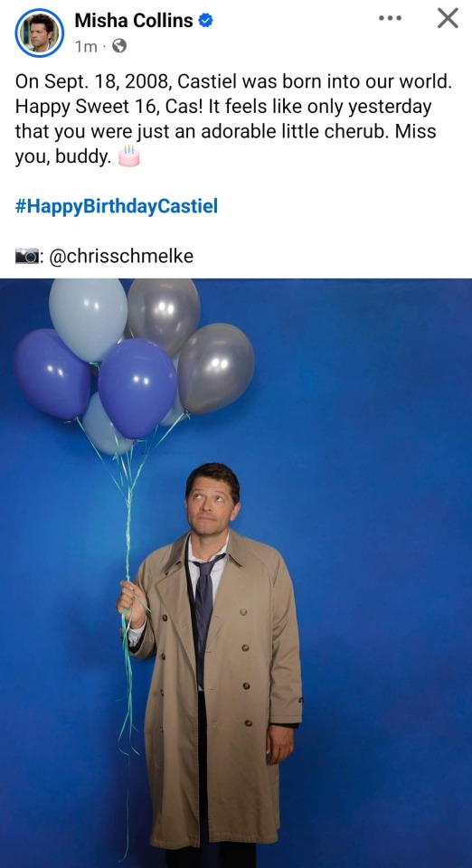Tap the birthday cake emoji
472x868 pixels.
pyautogui.click(x=128, y=156)
